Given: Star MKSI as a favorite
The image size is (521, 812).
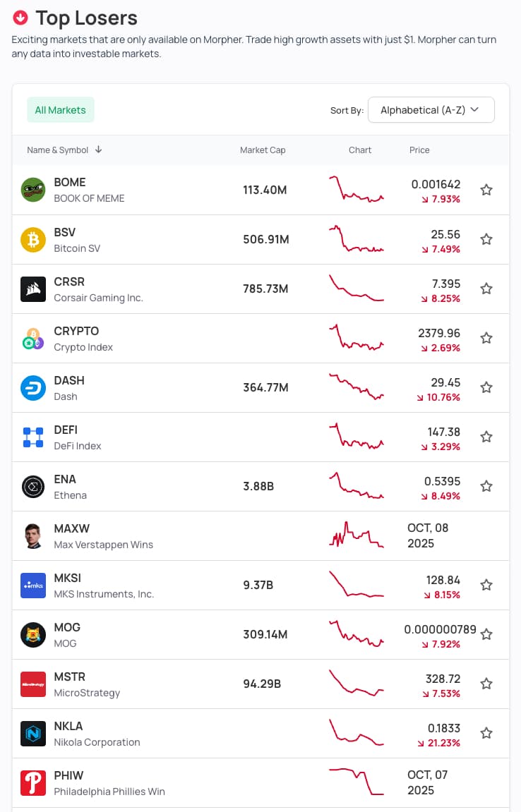Looking at the screenshot, I should tap(486, 585).
